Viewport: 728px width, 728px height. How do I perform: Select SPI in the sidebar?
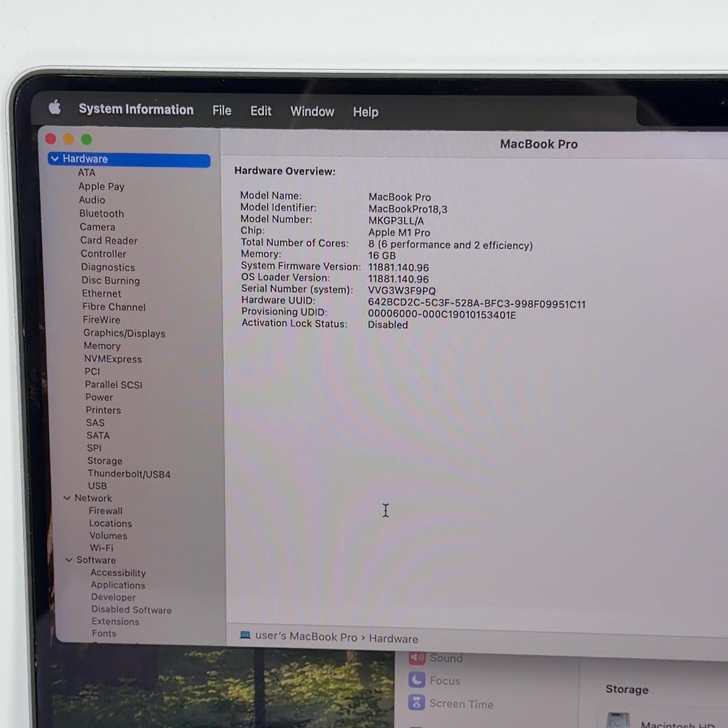pos(94,448)
